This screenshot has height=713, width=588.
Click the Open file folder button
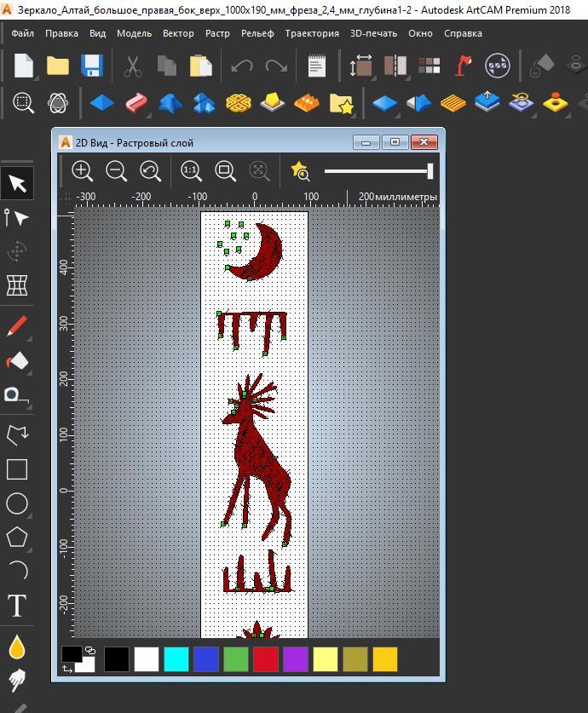point(57,66)
